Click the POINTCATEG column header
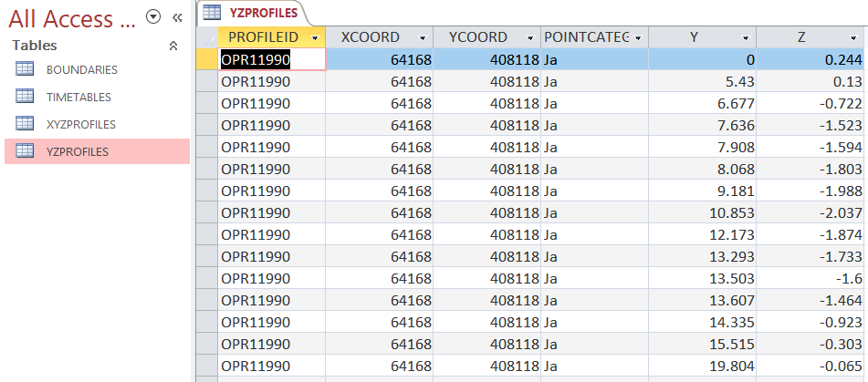The height and width of the screenshot is (382, 868). coord(586,37)
